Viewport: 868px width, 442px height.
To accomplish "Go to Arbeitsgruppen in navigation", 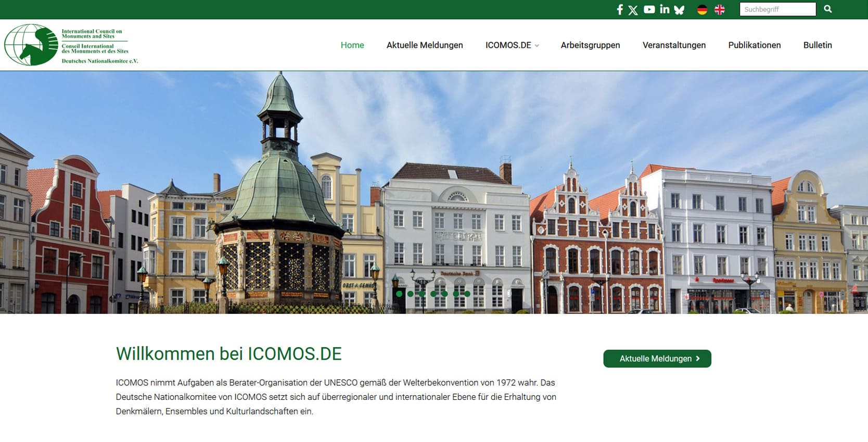I will click(x=590, y=45).
